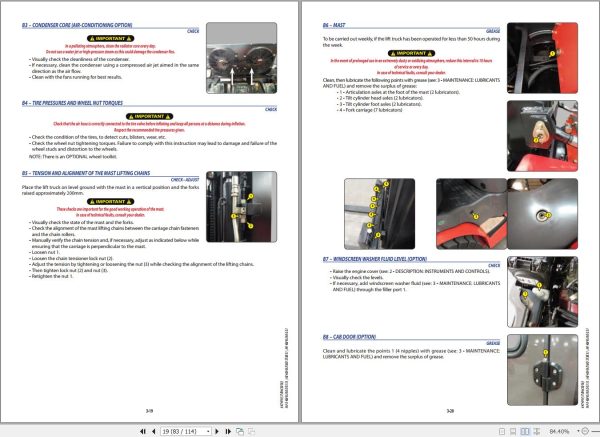Click 'NOTE: There is an OPTIONAL wheel toolkit.'
The width and height of the screenshot is (600, 437).
73,157
